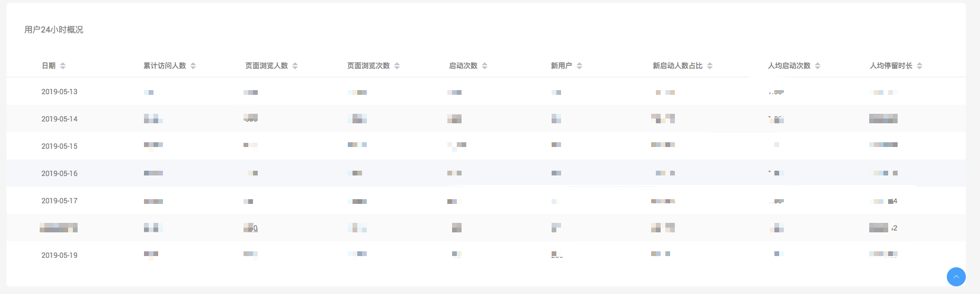The height and width of the screenshot is (294, 980).
Task: Click sort icon beside 页面浏览人数 column
Action: pos(295,66)
